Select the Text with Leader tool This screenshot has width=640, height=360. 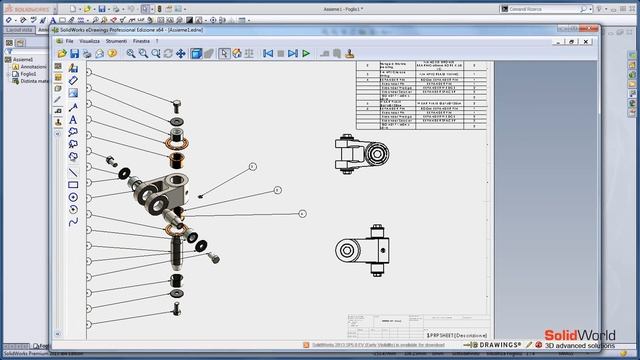click(73, 107)
